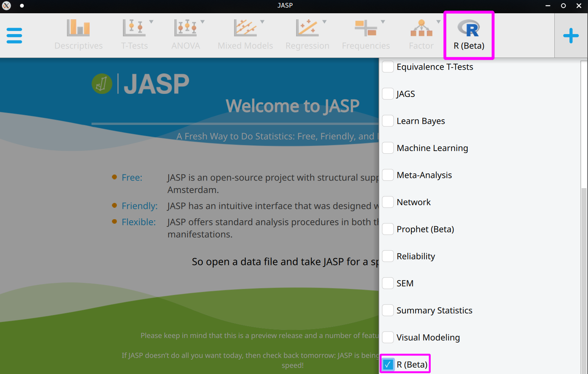The width and height of the screenshot is (588, 374).
Task: Uncheck the R (Beta) module
Action: pos(388,364)
